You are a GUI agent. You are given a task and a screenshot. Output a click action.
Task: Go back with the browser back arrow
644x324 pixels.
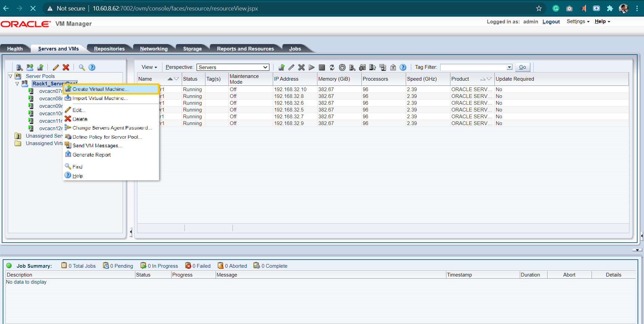pos(6,8)
